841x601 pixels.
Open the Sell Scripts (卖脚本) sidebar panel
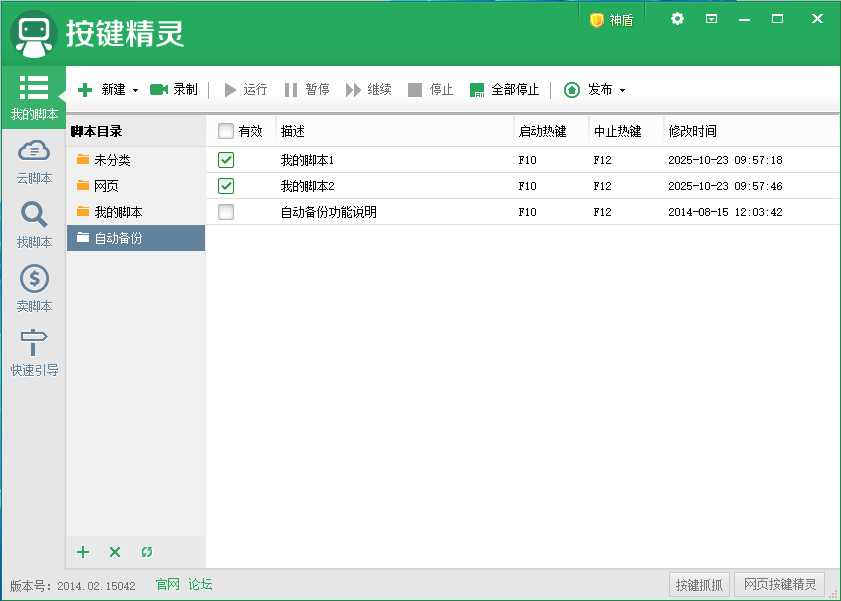pos(33,288)
